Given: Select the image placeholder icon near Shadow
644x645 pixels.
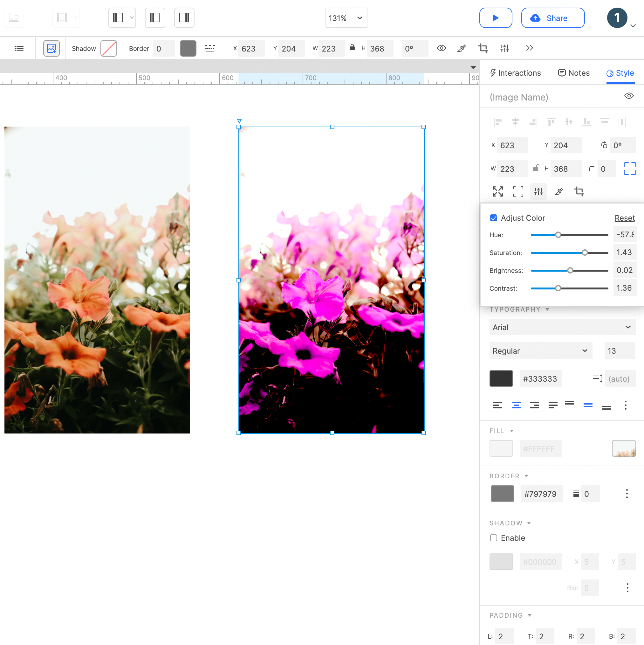Looking at the screenshot, I should (x=52, y=48).
